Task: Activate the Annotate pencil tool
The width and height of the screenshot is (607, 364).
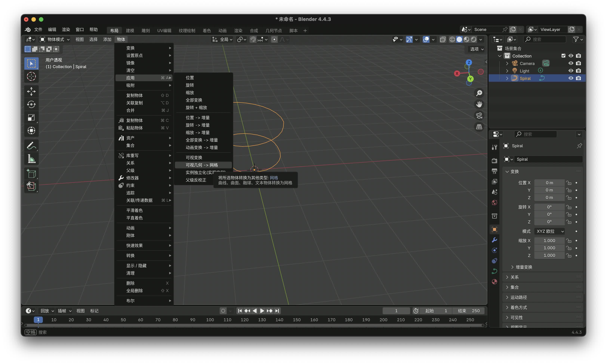Action: pos(31,146)
